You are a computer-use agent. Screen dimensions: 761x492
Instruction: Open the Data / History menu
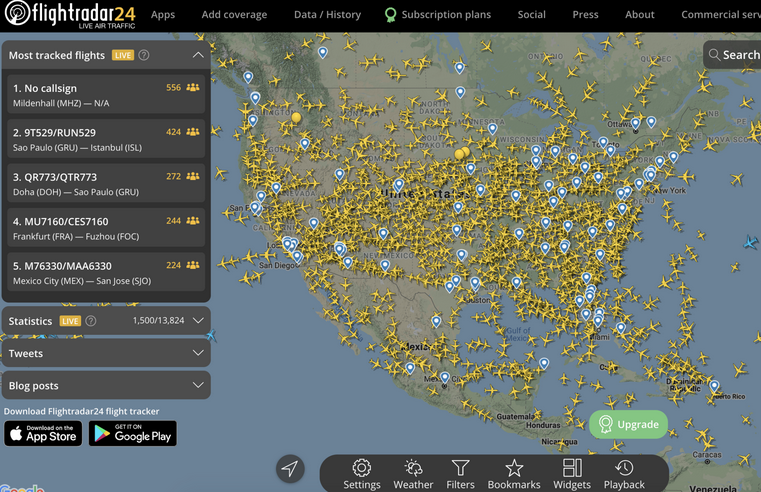click(x=328, y=15)
